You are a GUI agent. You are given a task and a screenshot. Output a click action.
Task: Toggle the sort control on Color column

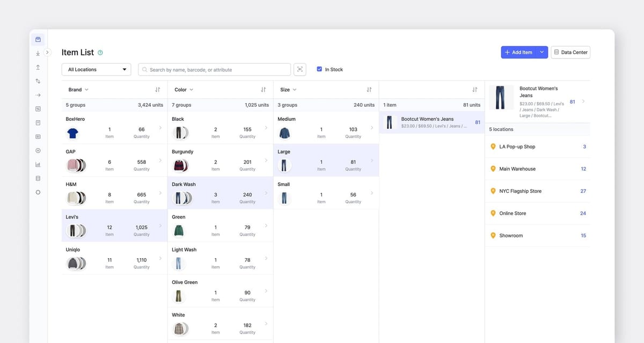click(x=262, y=89)
